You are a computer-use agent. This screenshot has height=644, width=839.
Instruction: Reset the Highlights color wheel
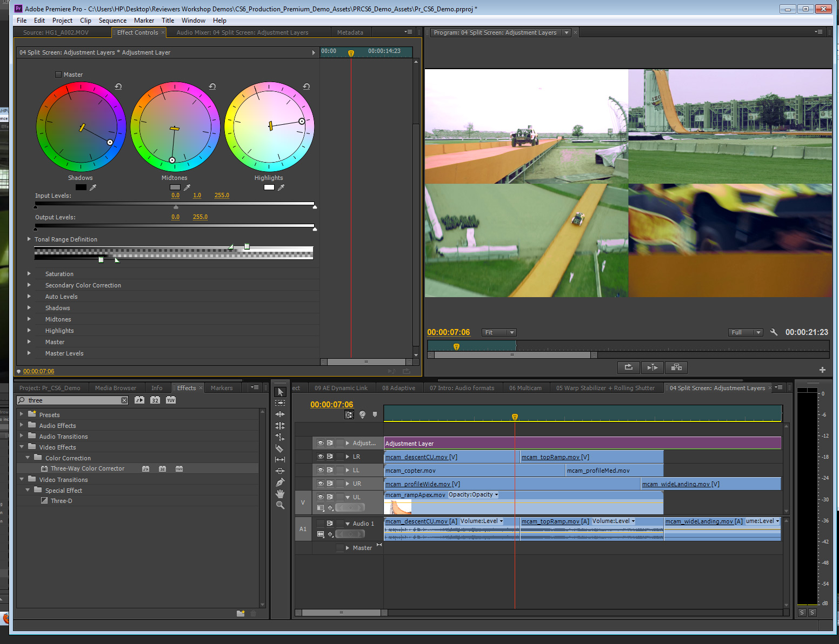307,86
